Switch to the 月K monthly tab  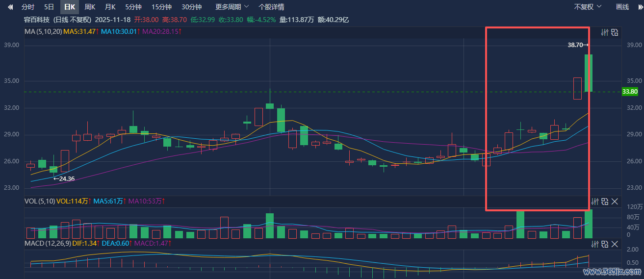point(110,7)
